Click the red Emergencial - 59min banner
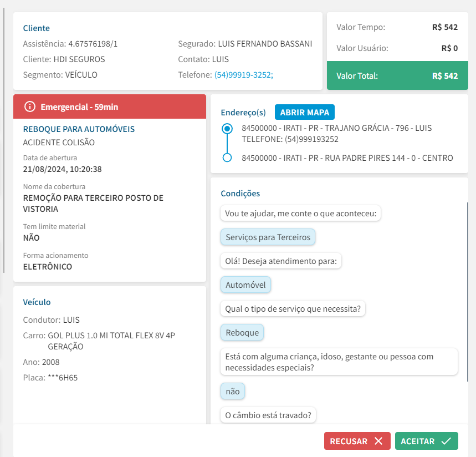 110,106
